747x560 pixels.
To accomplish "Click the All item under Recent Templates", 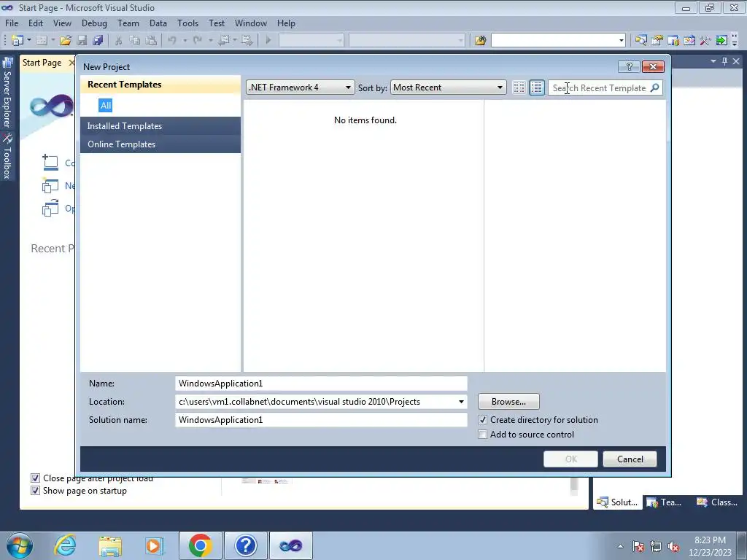I will pyautogui.click(x=106, y=106).
